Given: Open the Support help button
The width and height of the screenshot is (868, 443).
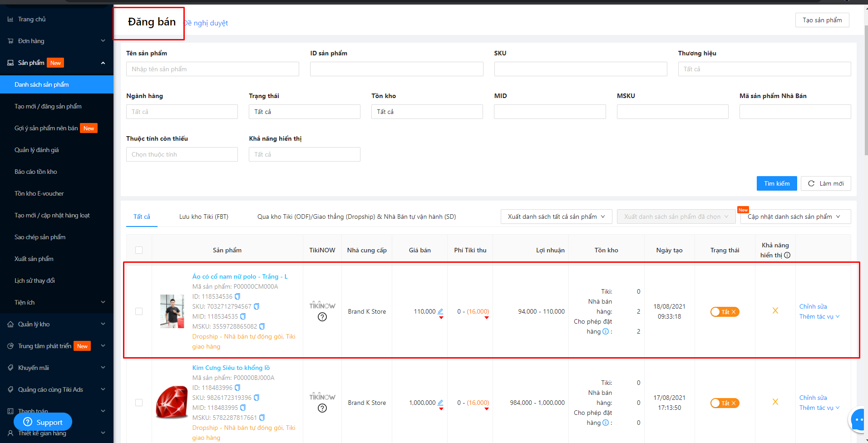Looking at the screenshot, I should [43, 422].
